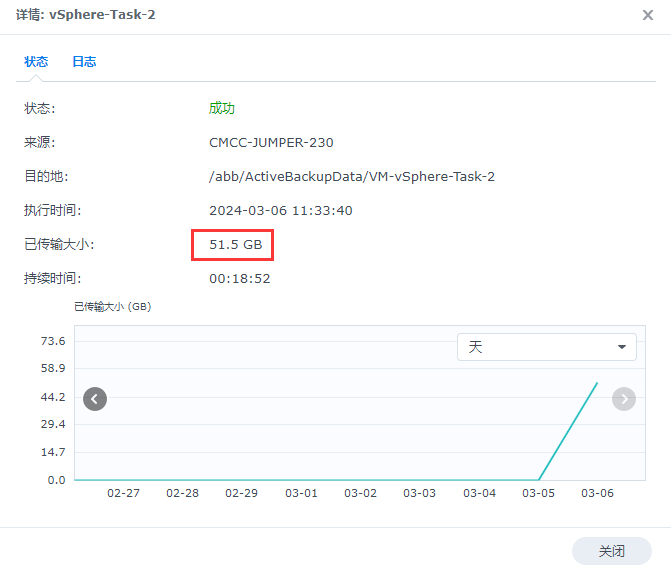Go to next chart period arrow
This screenshot has width=671, height=574.
624,399
